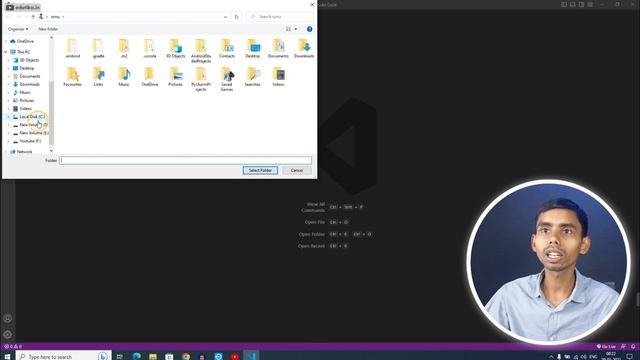Open the Downloads folder in file list
This screenshot has height=360, width=640.
click(304, 49)
